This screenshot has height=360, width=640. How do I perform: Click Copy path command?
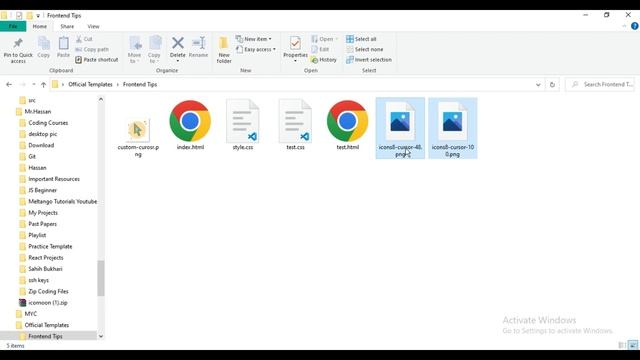click(92, 49)
